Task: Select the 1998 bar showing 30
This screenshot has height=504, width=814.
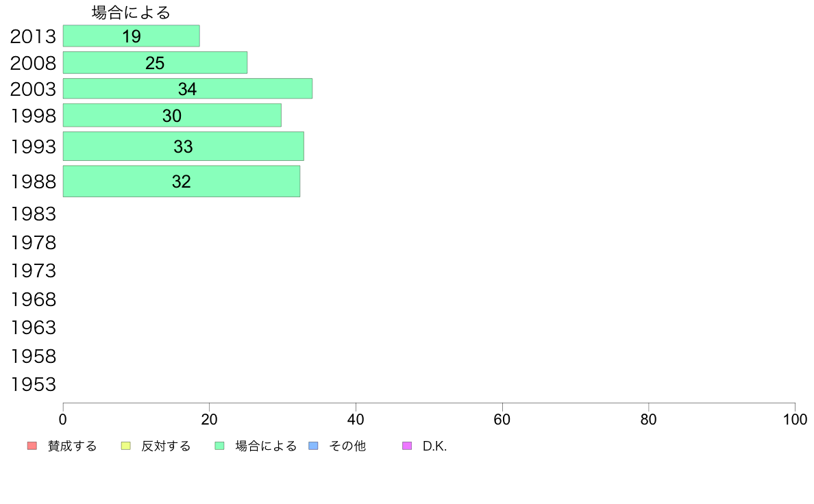Action: coord(173,115)
